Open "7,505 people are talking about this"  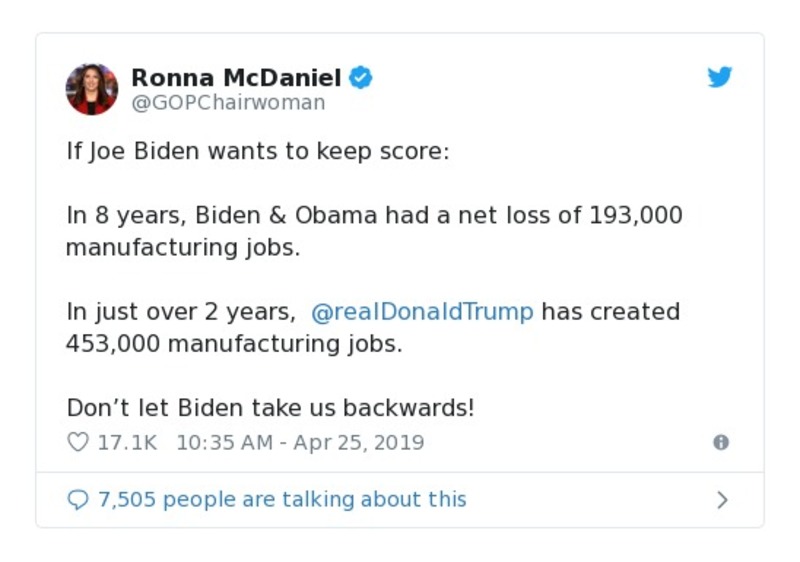282,499
